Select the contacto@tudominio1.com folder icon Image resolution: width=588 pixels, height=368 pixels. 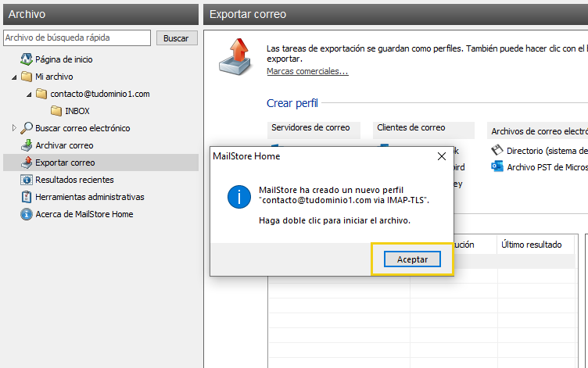(41, 94)
